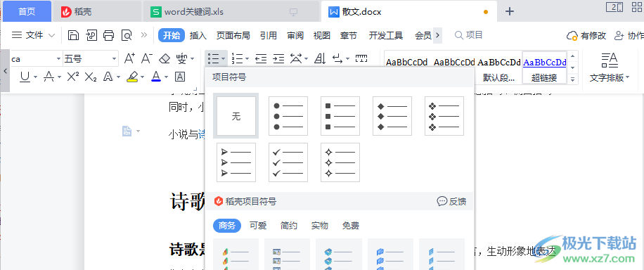Open the numbering list button
644x270 pixels.
[238, 59]
